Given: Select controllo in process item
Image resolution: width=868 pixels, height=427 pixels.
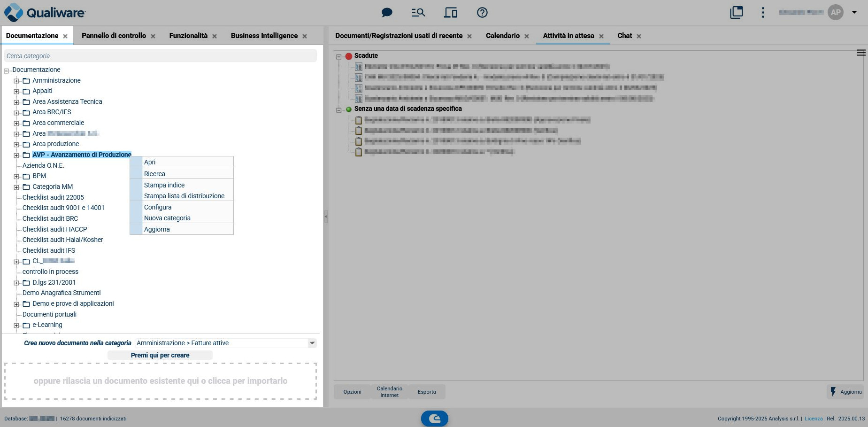Looking at the screenshot, I should pyautogui.click(x=50, y=272).
